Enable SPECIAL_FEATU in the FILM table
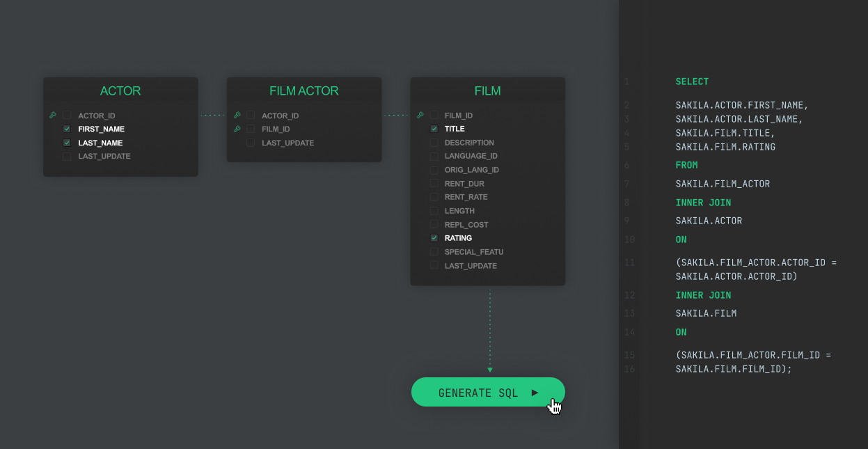868x449 pixels. tap(434, 251)
